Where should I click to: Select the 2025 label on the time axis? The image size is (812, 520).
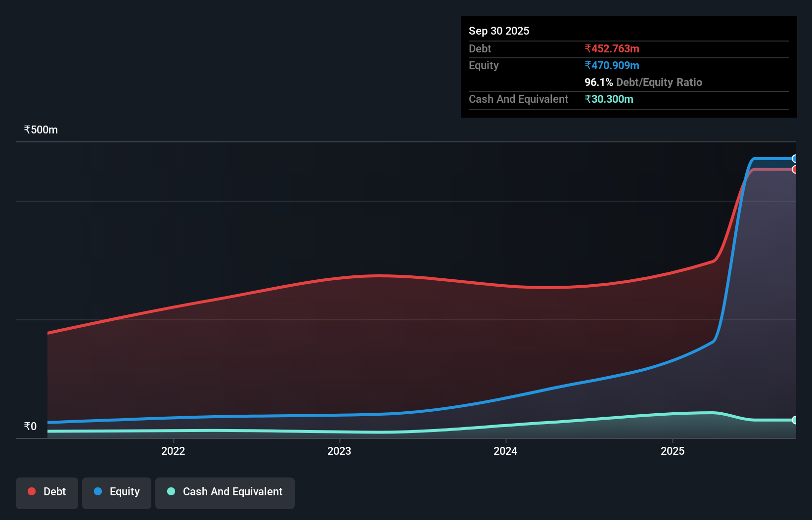pos(673,451)
